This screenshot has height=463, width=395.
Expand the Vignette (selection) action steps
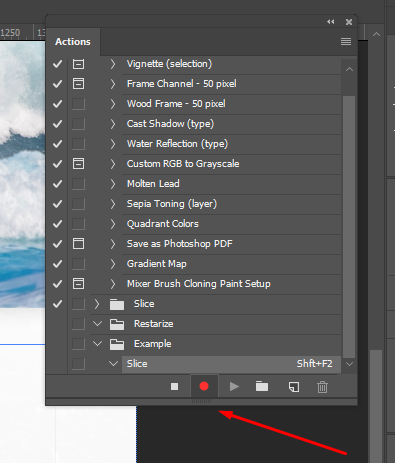(x=113, y=64)
